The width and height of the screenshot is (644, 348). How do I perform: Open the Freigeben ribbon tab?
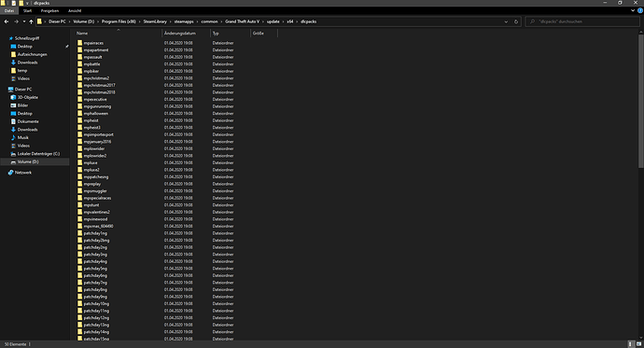point(49,10)
